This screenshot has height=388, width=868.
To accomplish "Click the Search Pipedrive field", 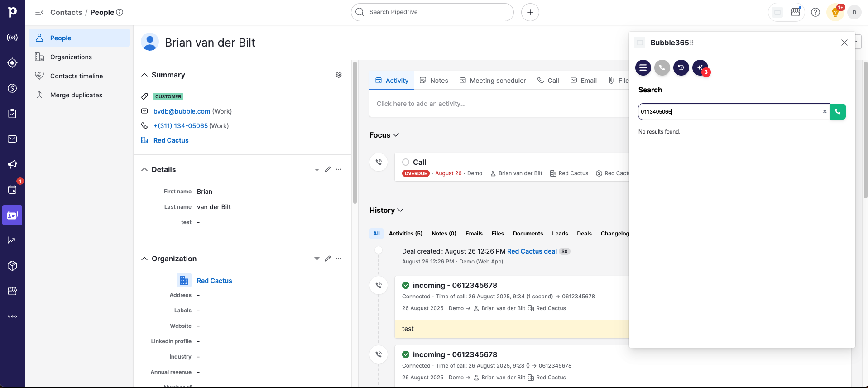I will [432, 12].
